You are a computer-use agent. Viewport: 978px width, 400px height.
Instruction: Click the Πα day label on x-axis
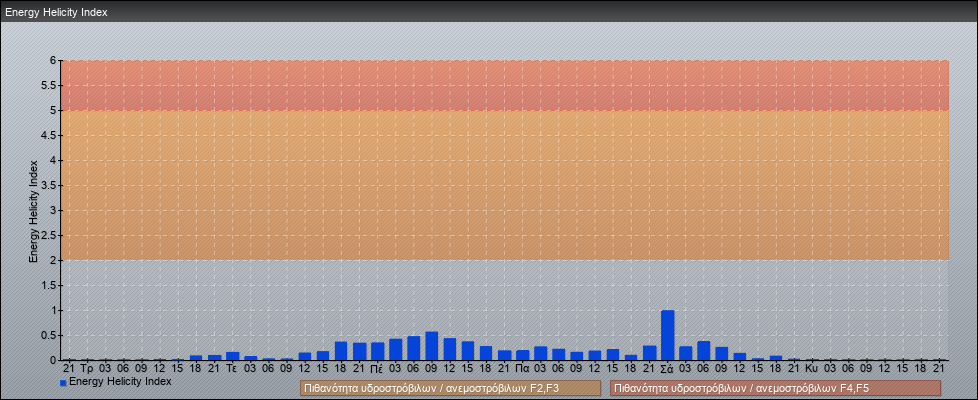(x=523, y=369)
